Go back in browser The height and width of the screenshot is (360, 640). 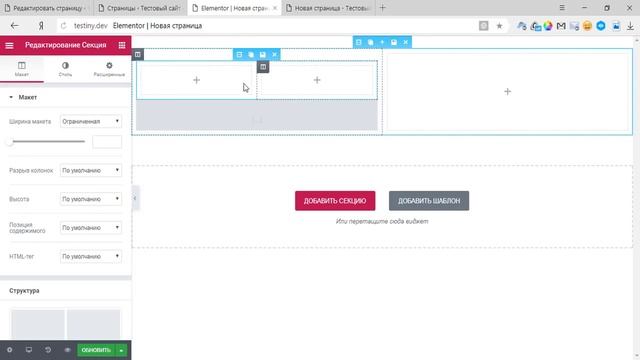[x=15, y=26]
